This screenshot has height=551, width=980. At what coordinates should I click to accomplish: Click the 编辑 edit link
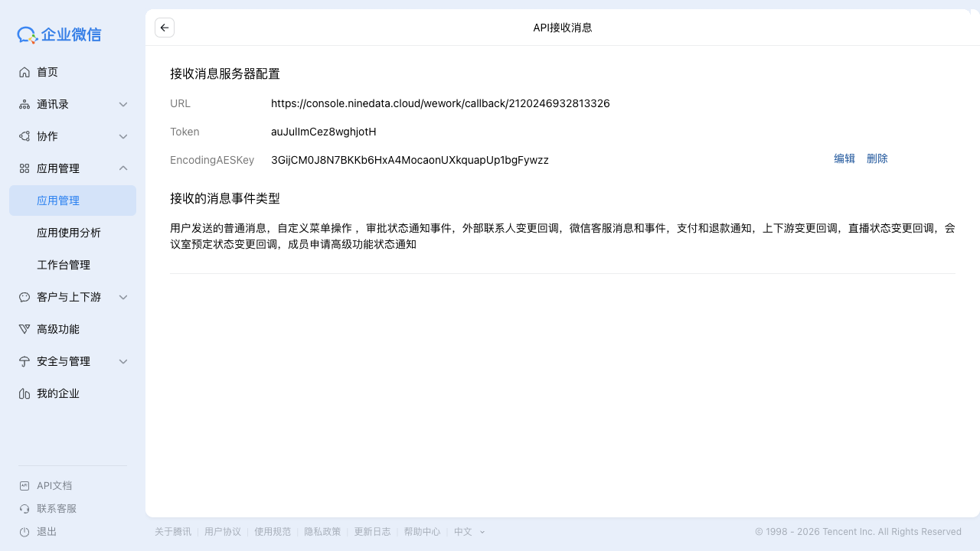[844, 158]
